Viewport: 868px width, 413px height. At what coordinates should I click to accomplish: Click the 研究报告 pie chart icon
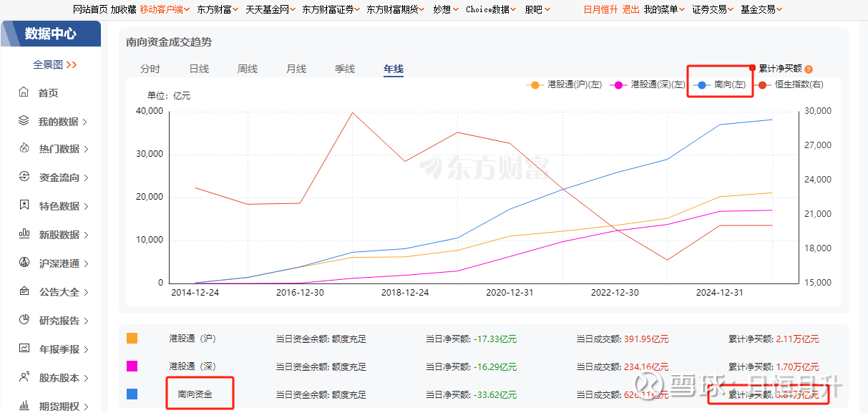point(24,320)
